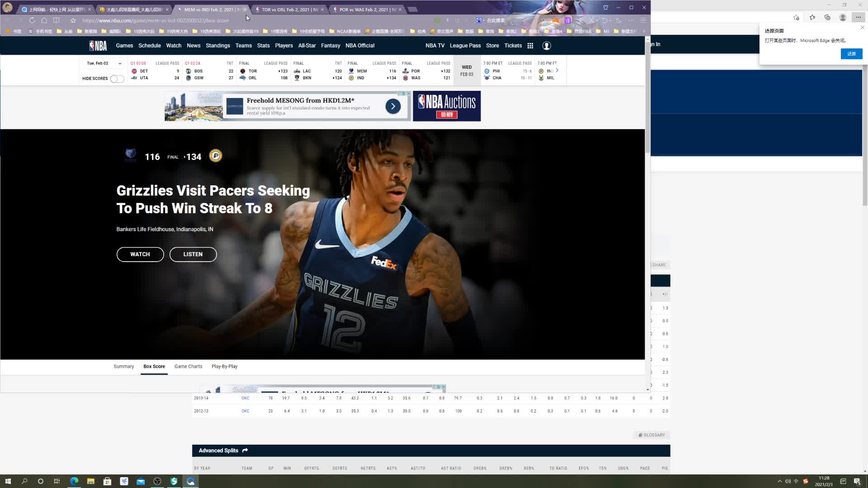Open the Play-By-Play tab
The image size is (868, 488).
pos(224,366)
